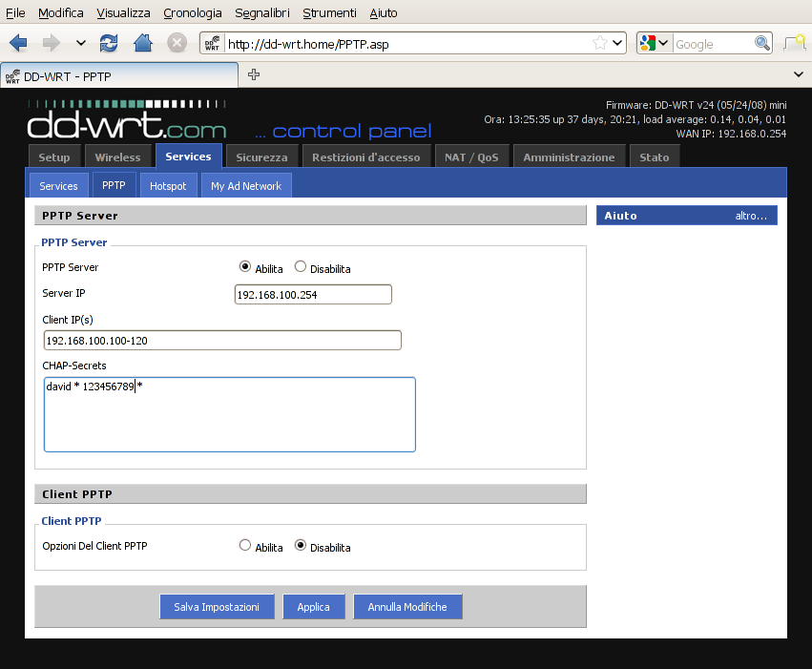
Task: Click the Google search box
Action: coord(714,44)
